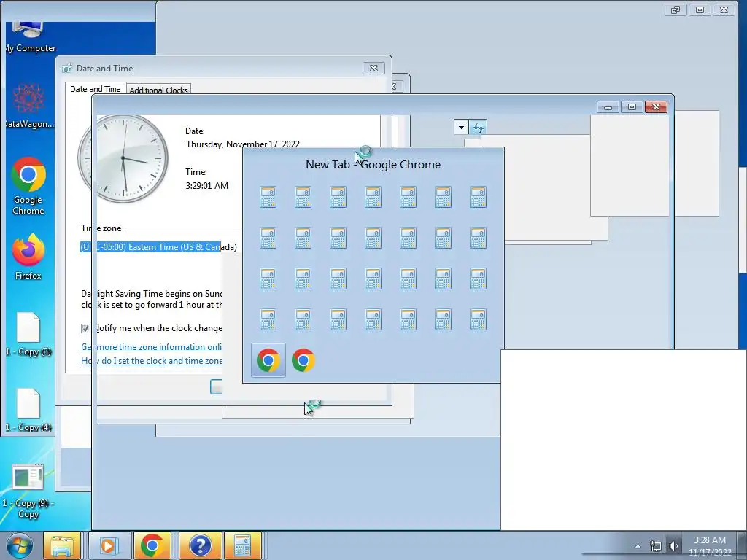Choose the unhighlighted Chrome icon in the task switcher
The image size is (747, 560).
(303, 360)
